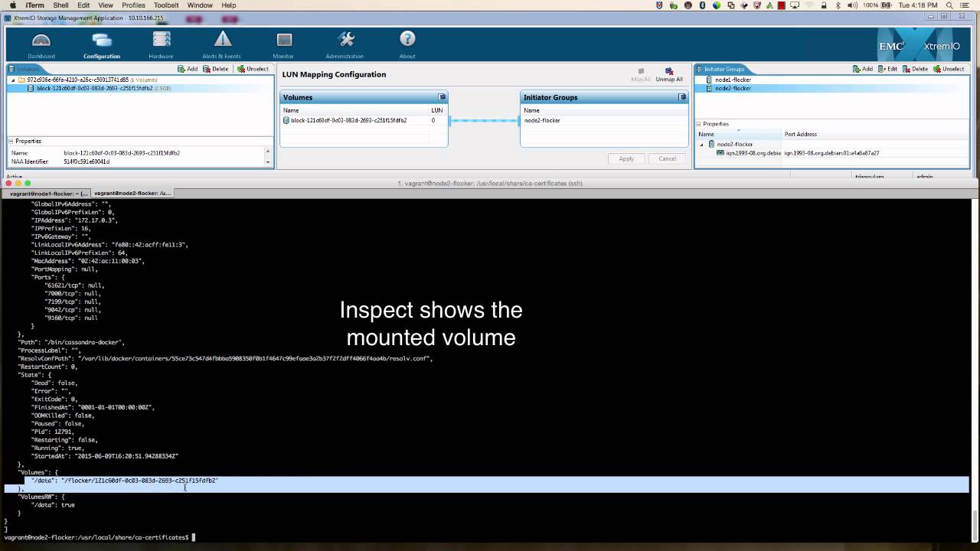
Task: Open the Alerts & Events view
Action: (x=222, y=45)
